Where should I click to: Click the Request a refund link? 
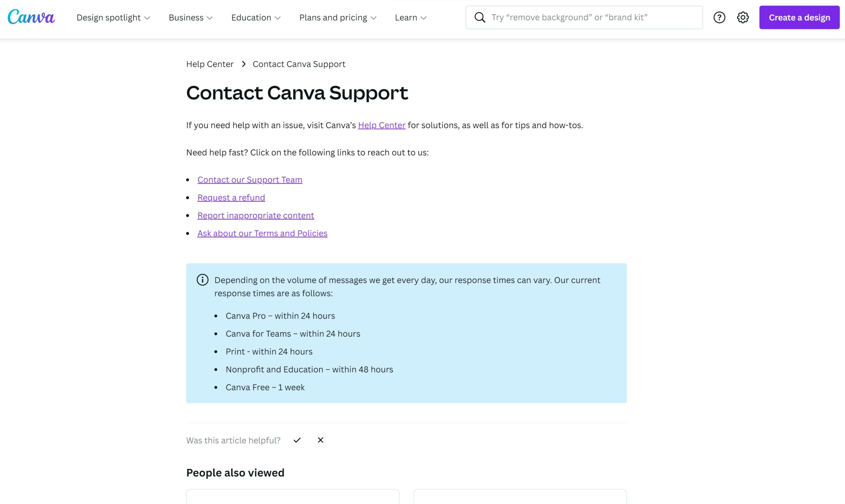231,197
